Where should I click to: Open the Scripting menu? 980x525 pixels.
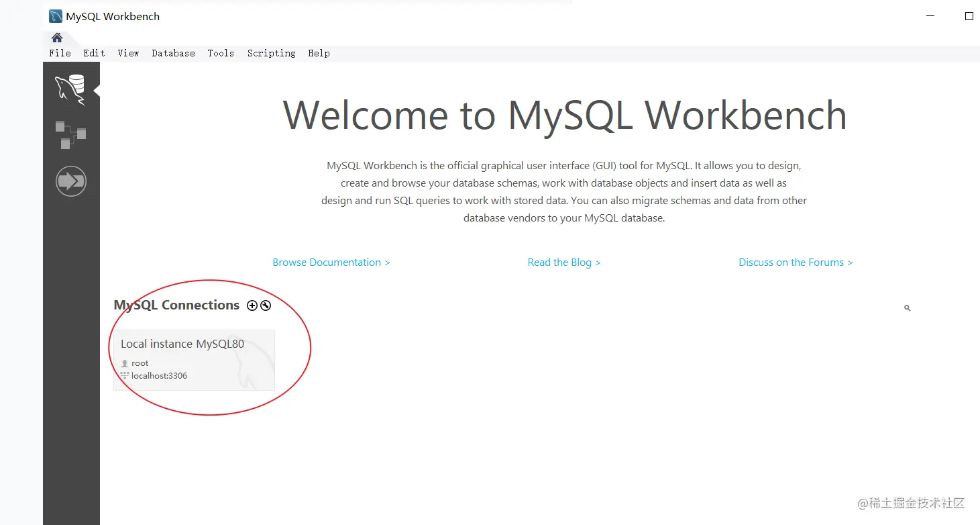pyautogui.click(x=271, y=53)
